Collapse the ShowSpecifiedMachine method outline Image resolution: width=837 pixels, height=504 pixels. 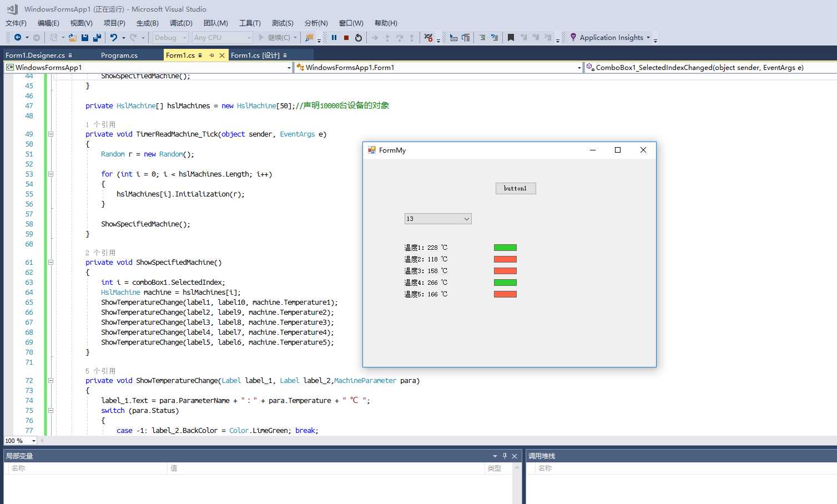(x=51, y=263)
